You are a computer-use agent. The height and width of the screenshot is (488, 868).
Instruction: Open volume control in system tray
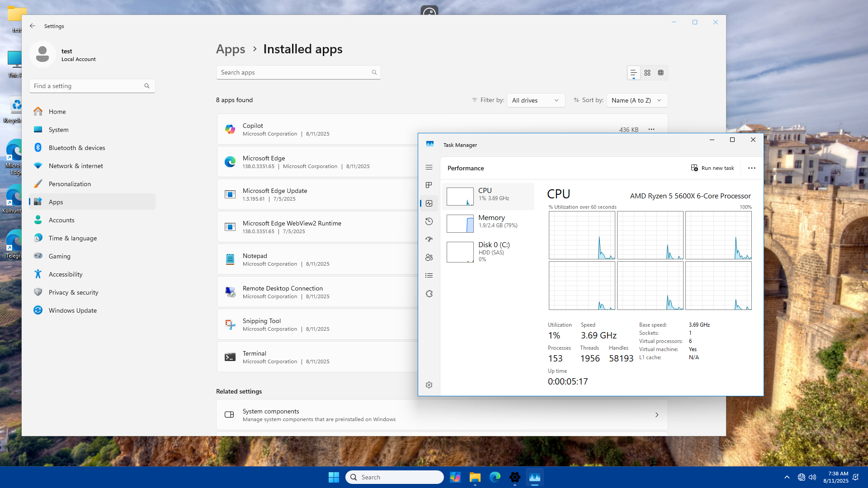(812, 477)
